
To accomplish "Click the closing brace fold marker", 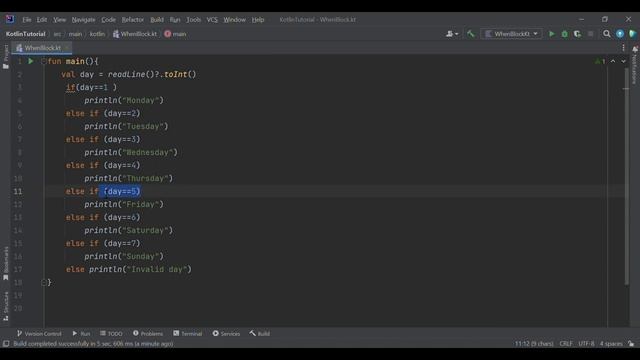I will (44, 282).
